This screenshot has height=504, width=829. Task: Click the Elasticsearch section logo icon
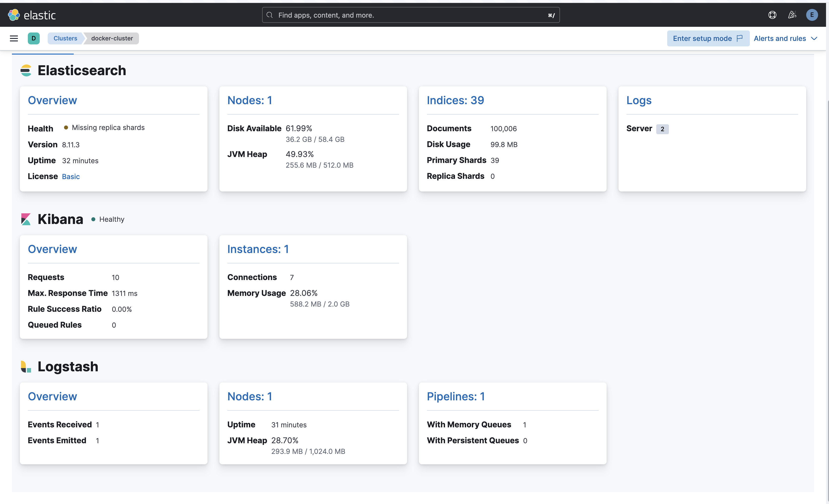26,71
